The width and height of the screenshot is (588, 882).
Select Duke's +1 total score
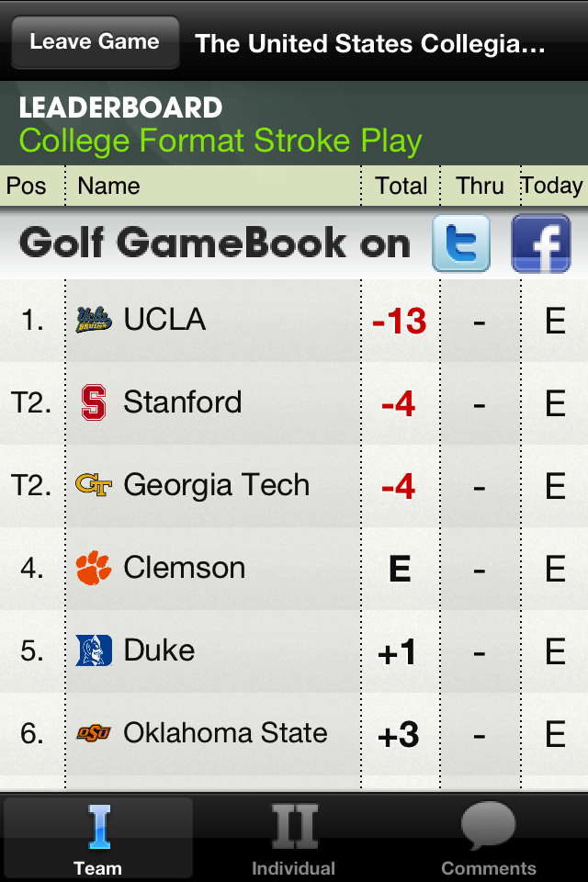pos(397,652)
